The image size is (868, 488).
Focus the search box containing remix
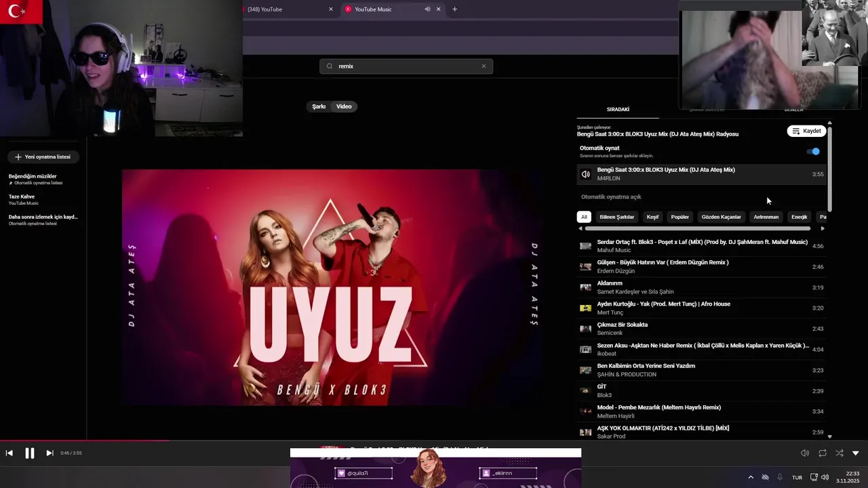coord(406,66)
